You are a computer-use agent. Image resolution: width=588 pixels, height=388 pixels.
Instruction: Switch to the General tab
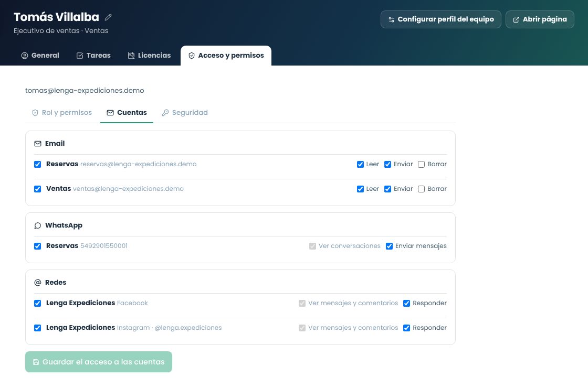40,56
